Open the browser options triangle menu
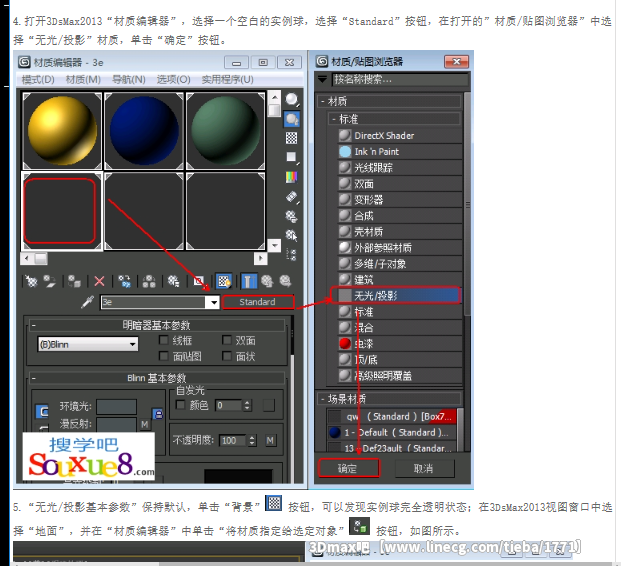Screen dimensions: 621x566 point(322,79)
